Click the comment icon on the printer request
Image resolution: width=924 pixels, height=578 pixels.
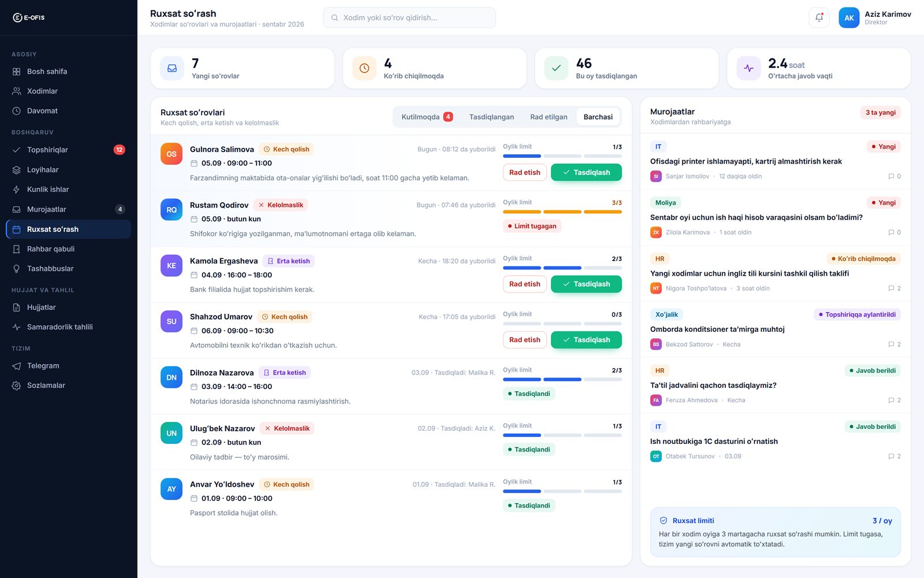click(891, 176)
